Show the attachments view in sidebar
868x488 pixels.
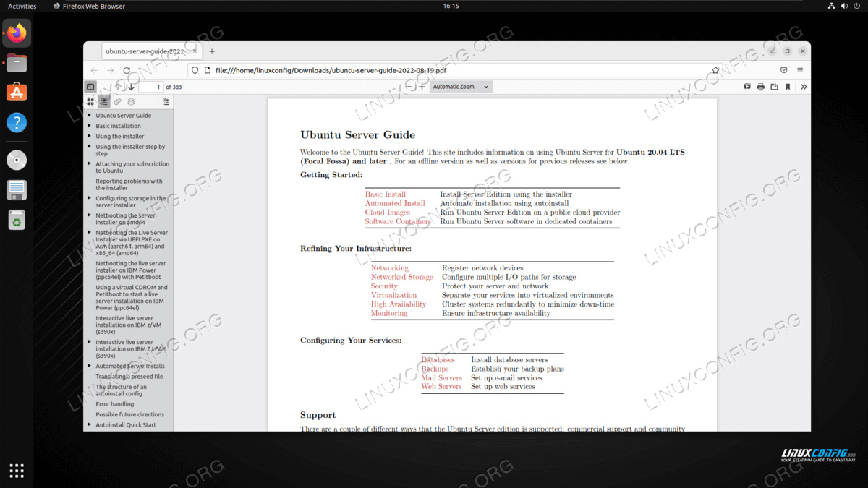pyautogui.click(x=118, y=102)
